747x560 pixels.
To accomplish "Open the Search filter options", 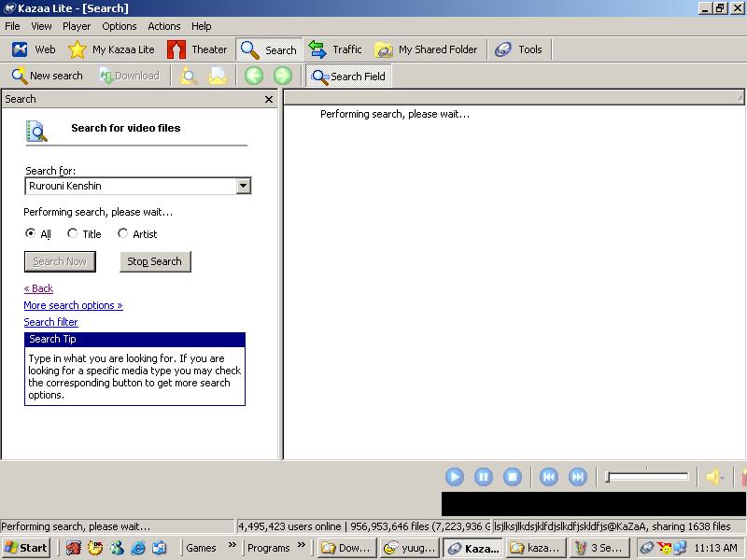I will pyautogui.click(x=50, y=322).
